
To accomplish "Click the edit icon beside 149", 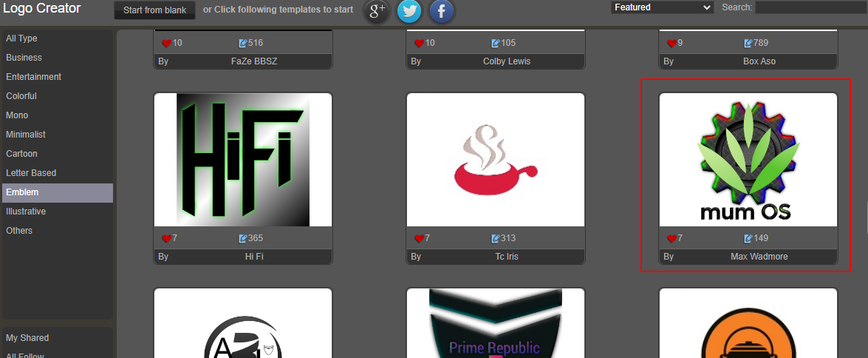I will pyautogui.click(x=748, y=239).
